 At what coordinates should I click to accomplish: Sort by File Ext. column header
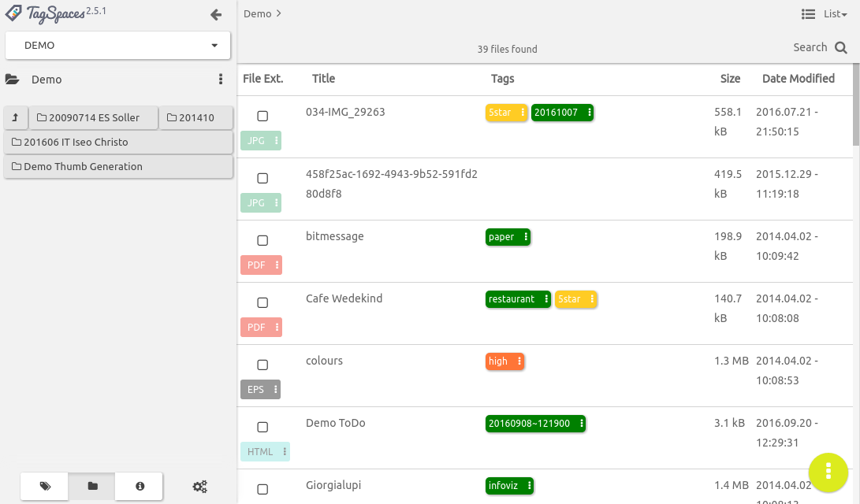click(x=262, y=79)
